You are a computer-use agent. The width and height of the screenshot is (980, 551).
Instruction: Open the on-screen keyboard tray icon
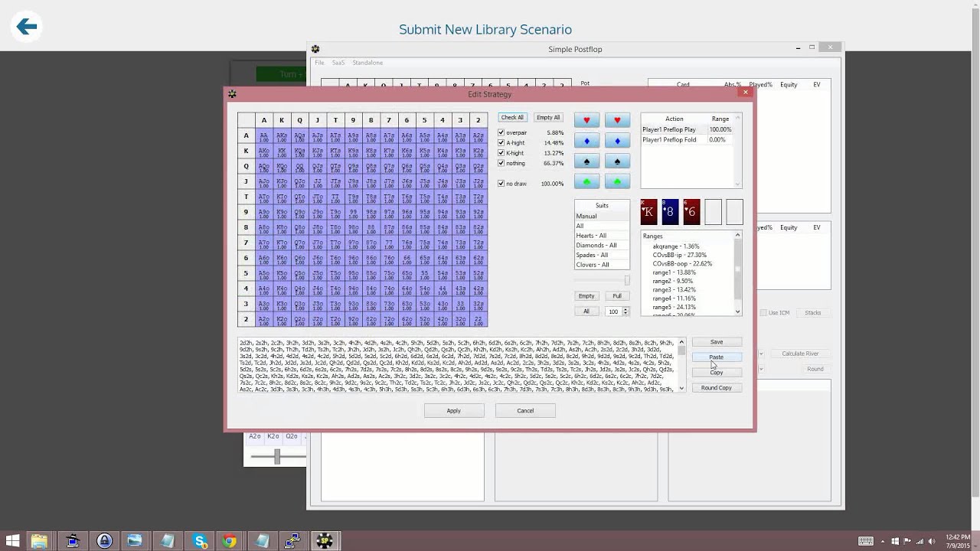coord(866,541)
